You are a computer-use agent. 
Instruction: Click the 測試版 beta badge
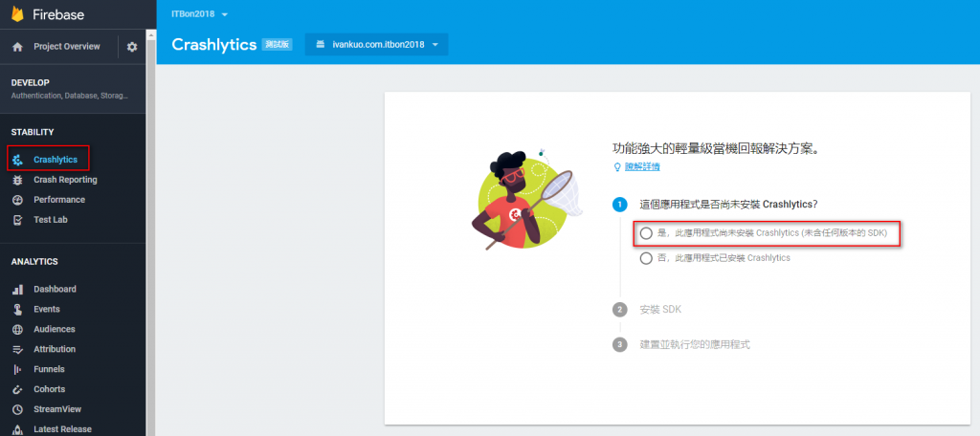click(x=278, y=44)
